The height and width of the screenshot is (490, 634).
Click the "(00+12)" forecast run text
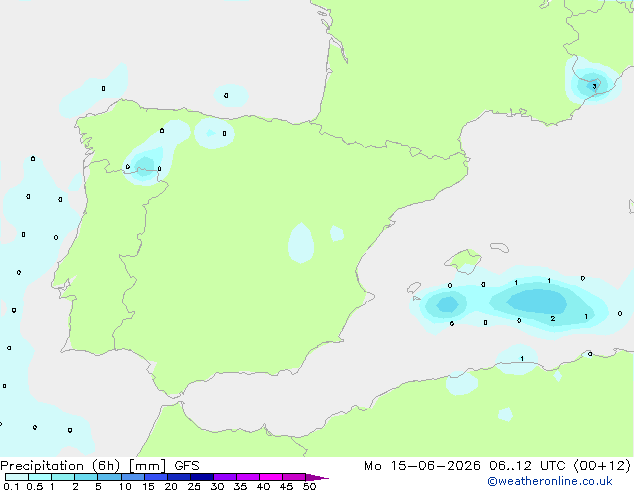pos(602,466)
